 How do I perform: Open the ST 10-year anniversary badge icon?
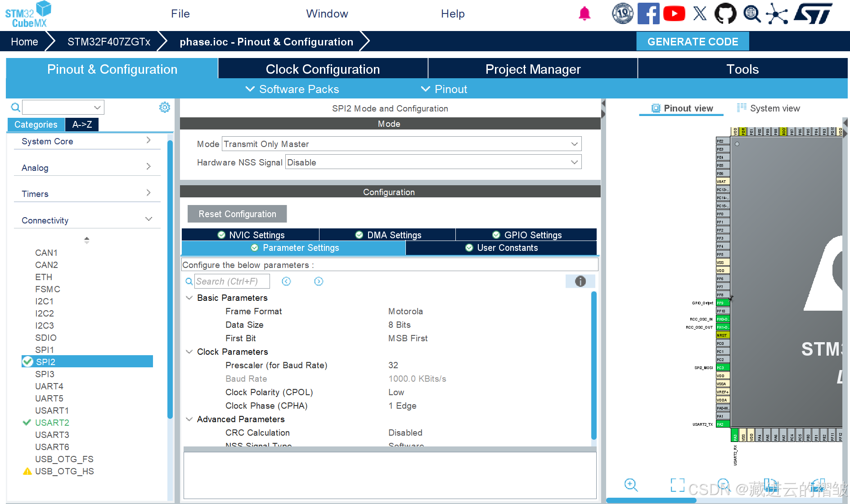pyautogui.click(x=623, y=13)
